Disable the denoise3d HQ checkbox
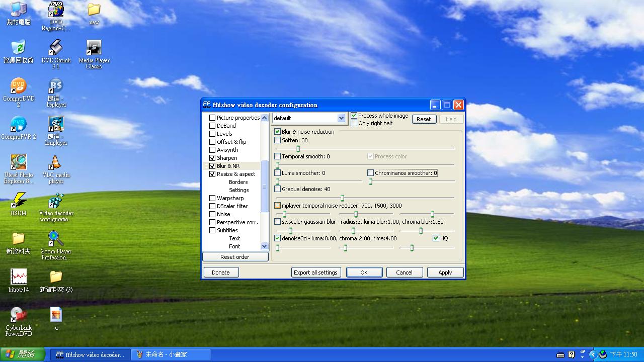The image size is (644, 362). point(436,238)
